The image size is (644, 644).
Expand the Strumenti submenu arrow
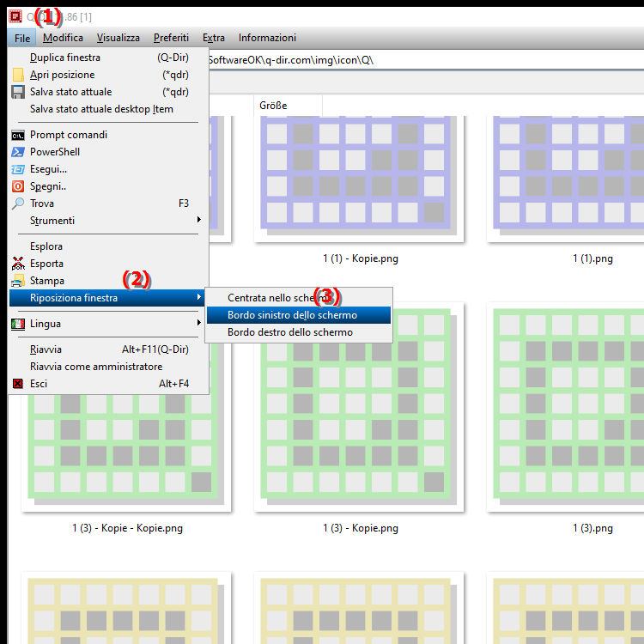(x=199, y=220)
